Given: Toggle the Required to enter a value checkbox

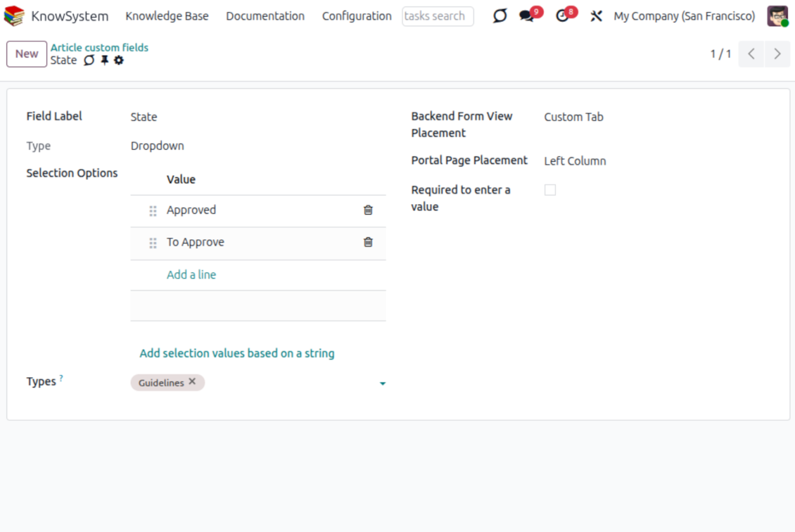Looking at the screenshot, I should pyautogui.click(x=550, y=190).
